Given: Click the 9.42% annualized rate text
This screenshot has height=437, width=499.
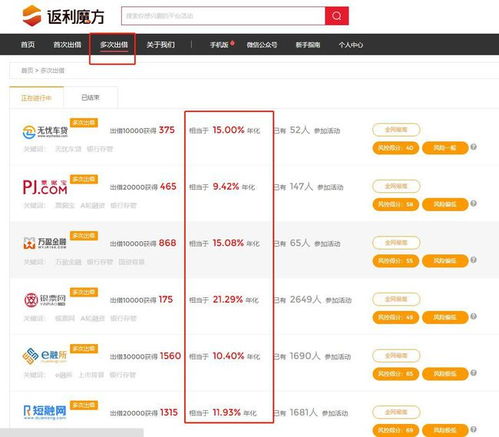Looking at the screenshot, I should [x=226, y=186].
